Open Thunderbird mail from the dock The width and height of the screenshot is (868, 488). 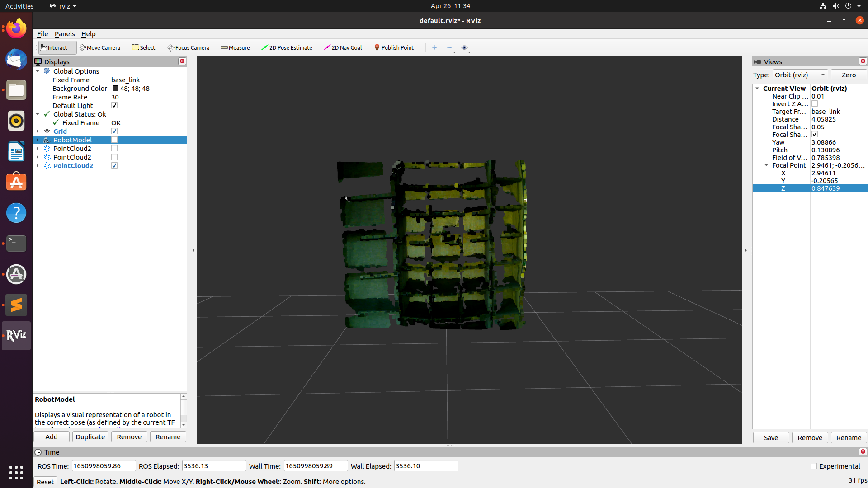click(x=16, y=59)
